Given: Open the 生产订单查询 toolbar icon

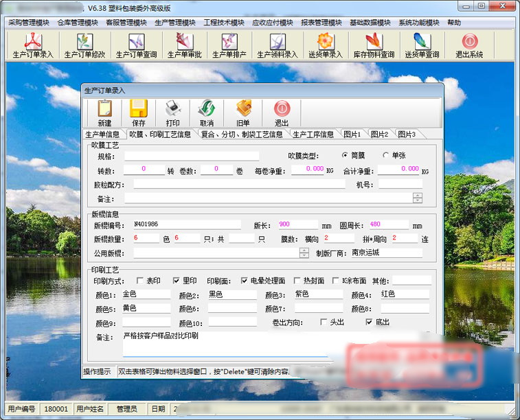Looking at the screenshot, I should (x=136, y=45).
